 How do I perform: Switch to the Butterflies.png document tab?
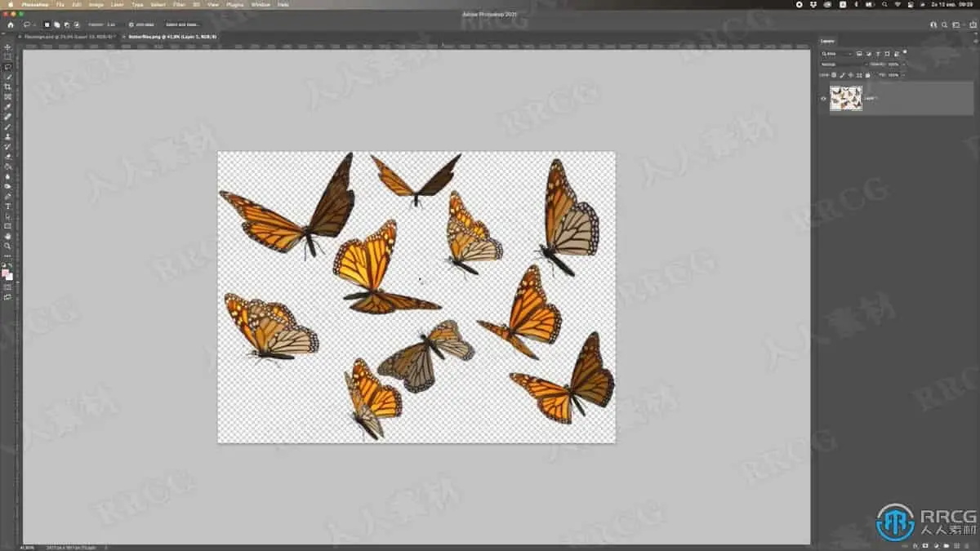[x=171, y=37]
